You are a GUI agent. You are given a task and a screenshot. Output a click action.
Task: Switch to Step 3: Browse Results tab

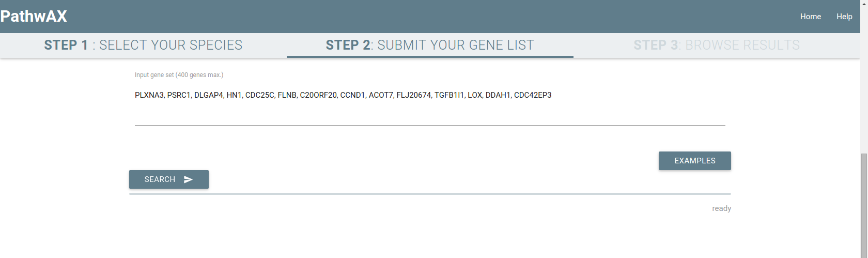(717, 45)
